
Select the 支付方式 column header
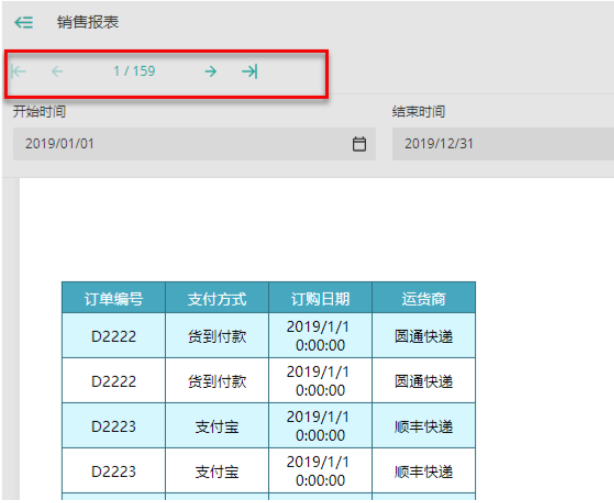point(217,298)
